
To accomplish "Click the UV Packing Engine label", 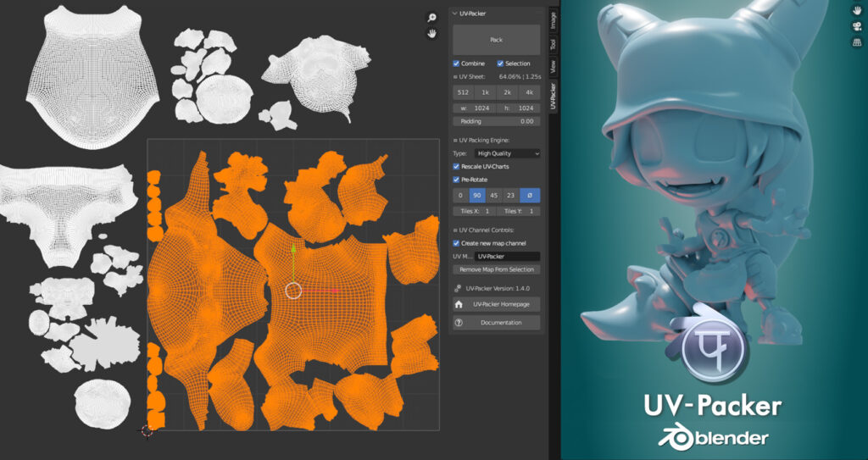I will point(485,141).
